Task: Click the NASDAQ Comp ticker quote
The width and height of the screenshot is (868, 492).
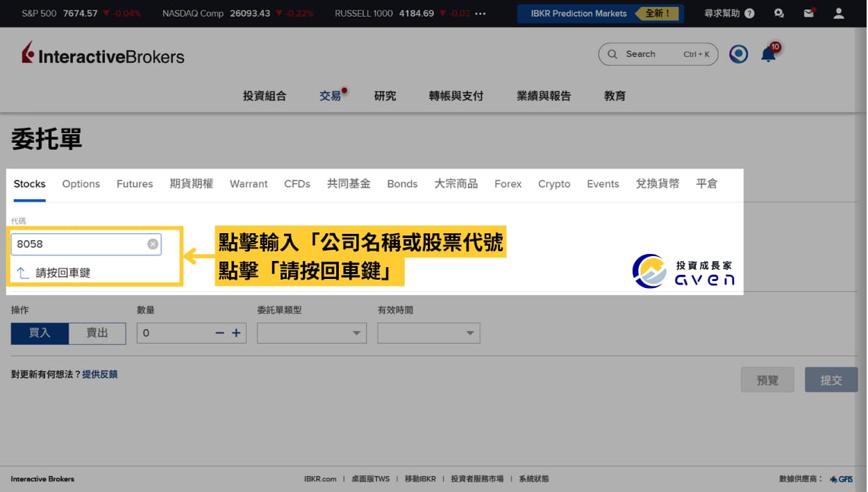Action: pyautogui.click(x=237, y=13)
